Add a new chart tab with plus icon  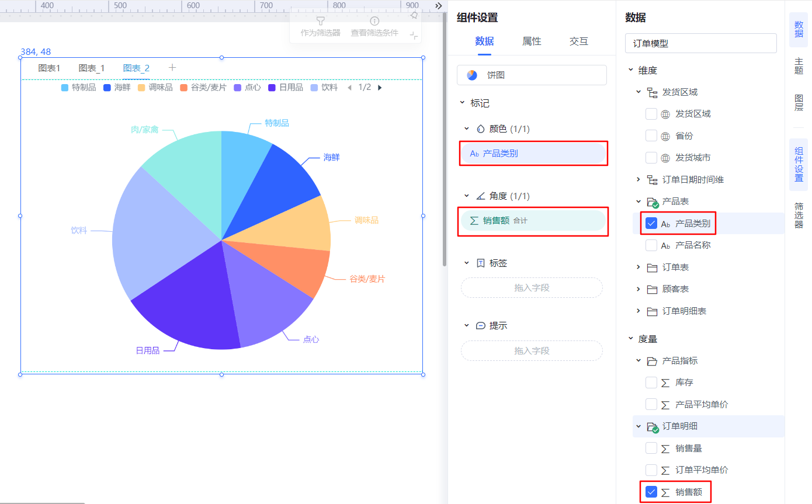(x=172, y=68)
